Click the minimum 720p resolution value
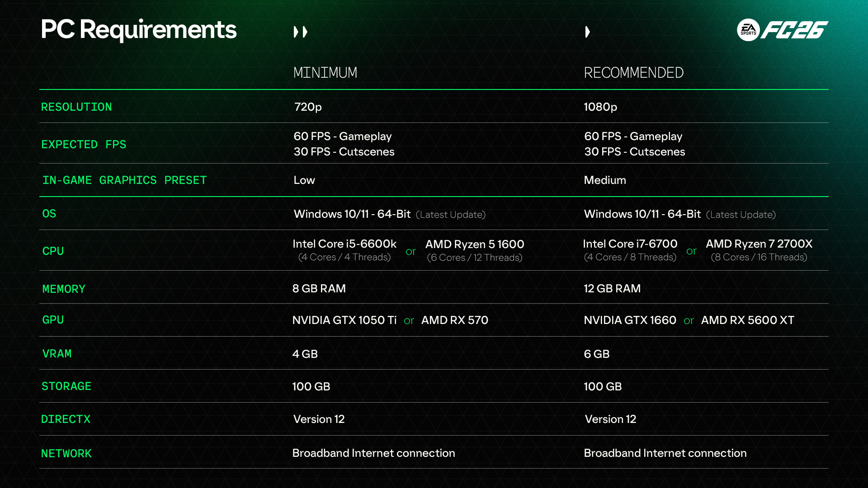The width and height of the screenshot is (868, 488). tap(308, 107)
